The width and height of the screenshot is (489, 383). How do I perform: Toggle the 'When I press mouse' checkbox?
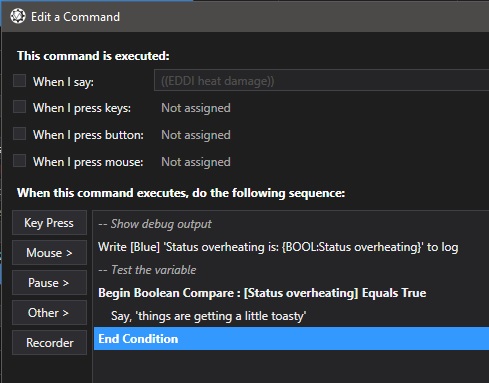coord(19,161)
